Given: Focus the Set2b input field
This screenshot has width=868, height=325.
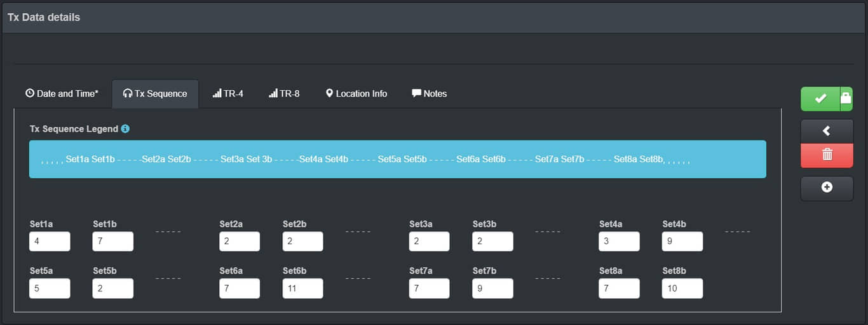Looking at the screenshot, I should pos(302,241).
